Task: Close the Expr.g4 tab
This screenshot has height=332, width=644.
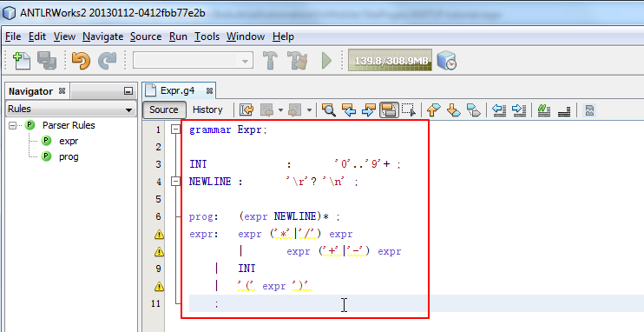Action: [209, 91]
